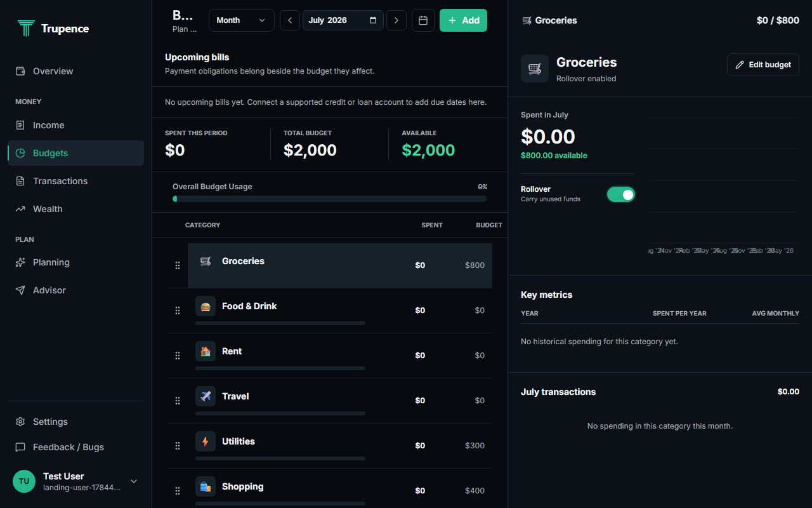Click the Food & Drink burger icon

tap(206, 306)
